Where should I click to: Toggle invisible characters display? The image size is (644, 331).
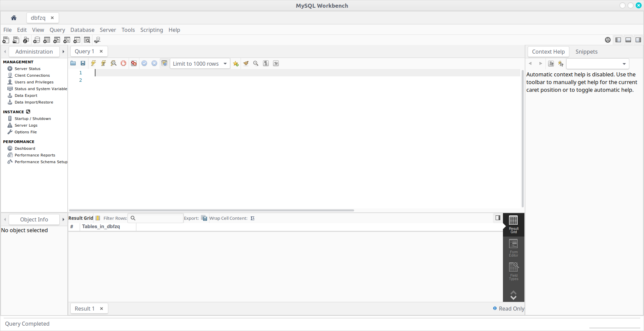pyautogui.click(x=266, y=63)
